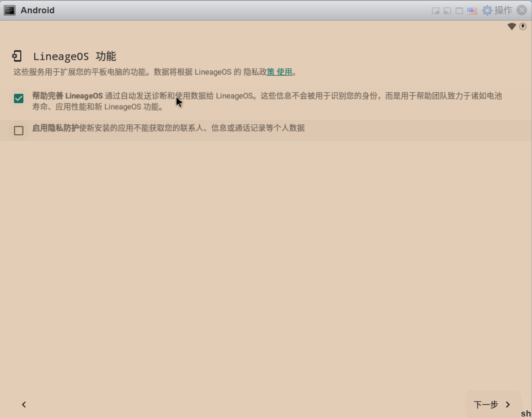Screen dimensions: 532x418
Task: Open the 隐私政策 使用 link
Action: click(279, 72)
